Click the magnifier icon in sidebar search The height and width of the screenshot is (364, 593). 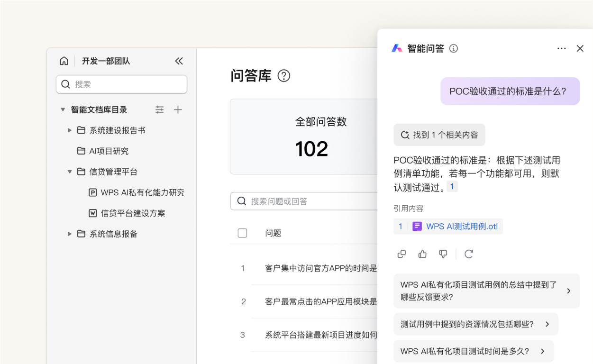click(x=66, y=84)
